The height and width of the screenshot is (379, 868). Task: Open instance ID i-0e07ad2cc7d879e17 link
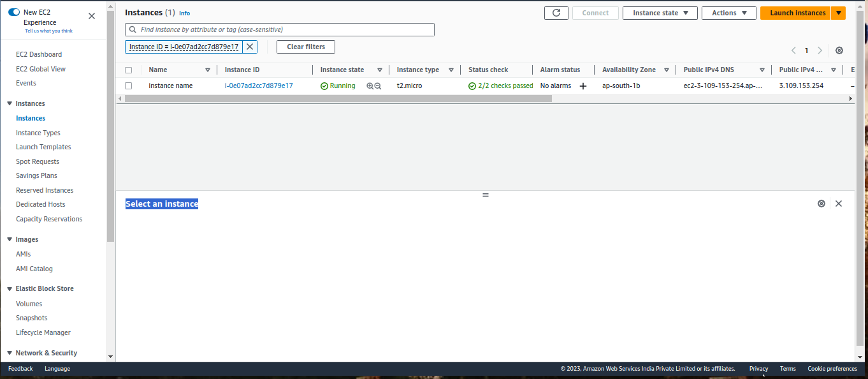(x=259, y=85)
